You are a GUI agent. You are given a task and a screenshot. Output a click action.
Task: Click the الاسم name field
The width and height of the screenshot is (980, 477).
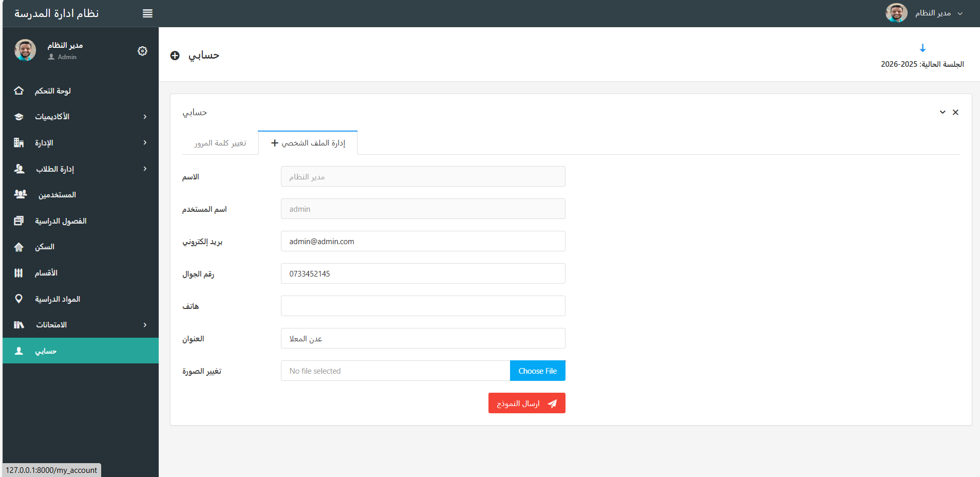click(x=423, y=176)
